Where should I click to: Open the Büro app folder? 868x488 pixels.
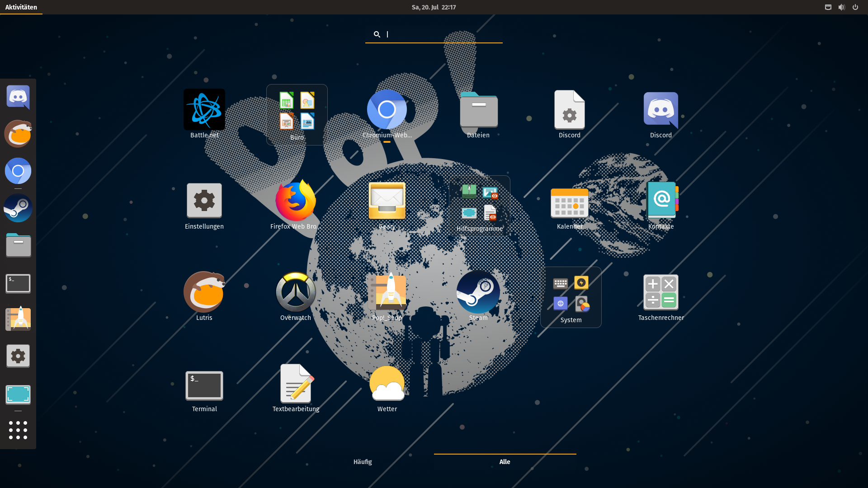tap(297, 115)
